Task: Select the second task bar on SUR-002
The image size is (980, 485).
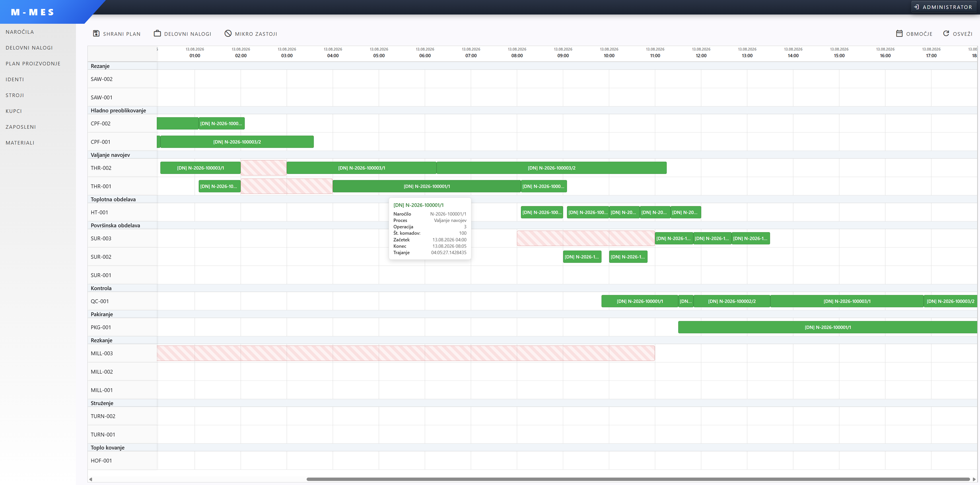Action: pyautogui.click(x=628, y=257)
